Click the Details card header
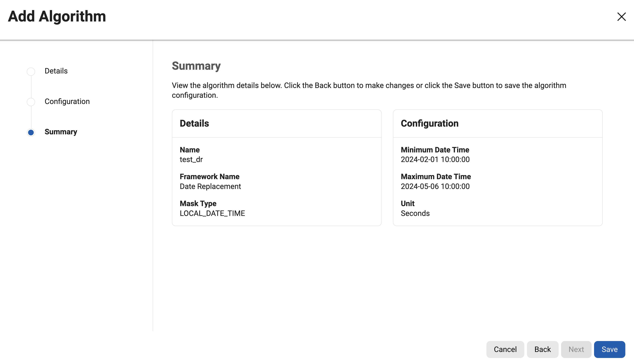 [x=194, y=124]
